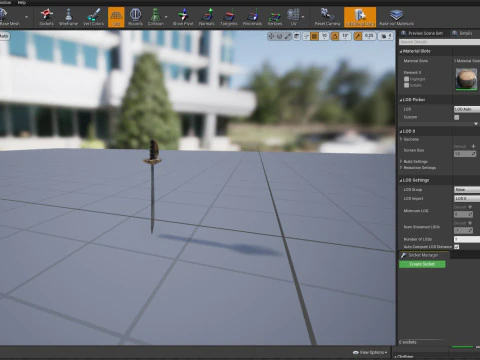Click the Search Details field
Screen dimensions: 480x360
[439, 42]
